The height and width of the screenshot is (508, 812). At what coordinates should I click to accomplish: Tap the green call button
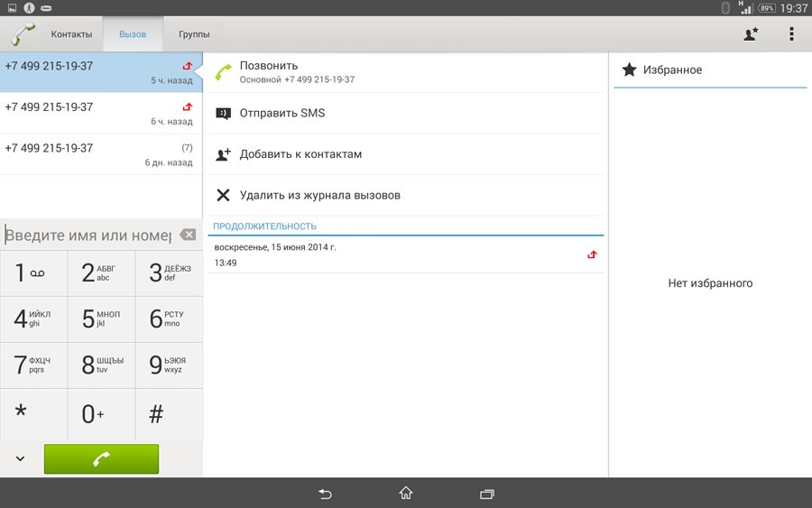coord(101,458)
